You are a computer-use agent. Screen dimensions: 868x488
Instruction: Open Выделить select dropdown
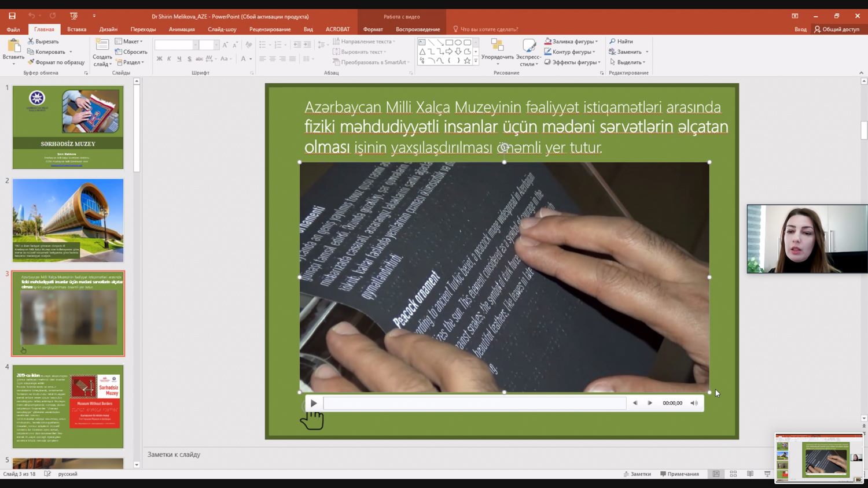pos(627,62)
